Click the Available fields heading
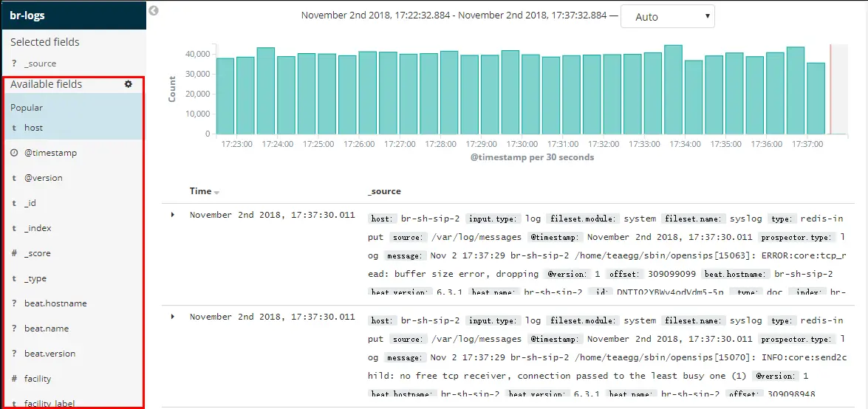 point(46,84)
